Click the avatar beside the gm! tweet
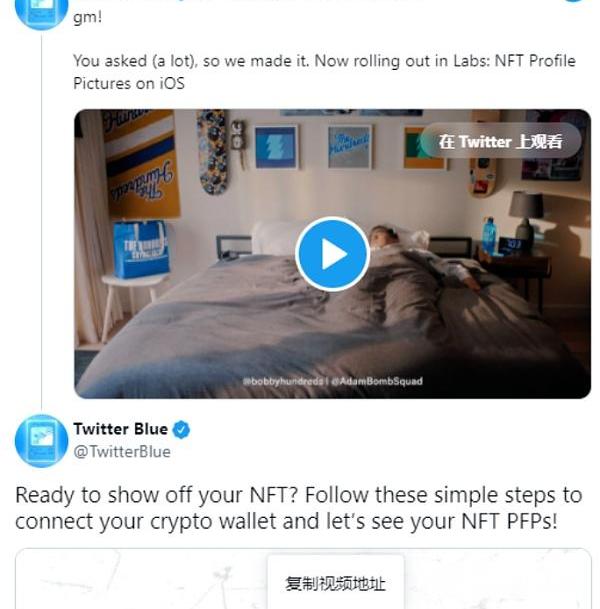Screen dimensions: 600x609 [x=42, y=14]
